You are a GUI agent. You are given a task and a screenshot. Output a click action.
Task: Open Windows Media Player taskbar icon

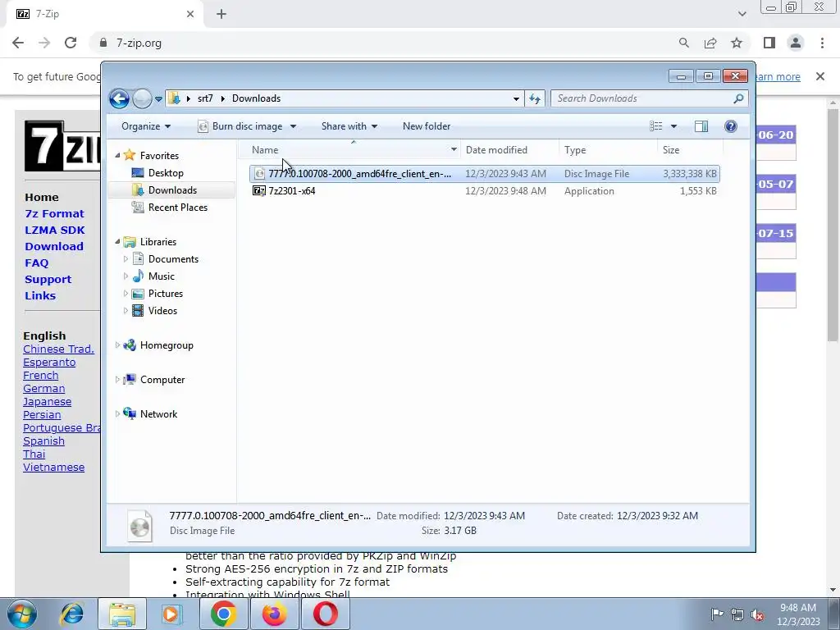(172, 614)
